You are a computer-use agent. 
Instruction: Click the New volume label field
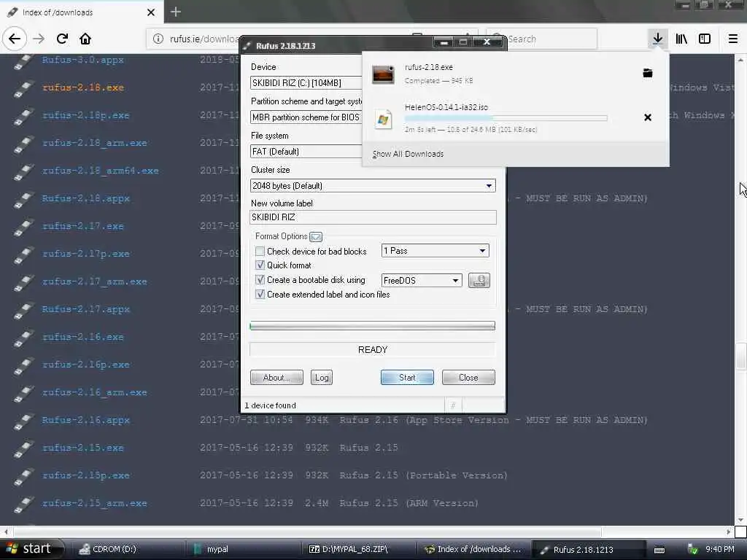(x=373, y=217)
